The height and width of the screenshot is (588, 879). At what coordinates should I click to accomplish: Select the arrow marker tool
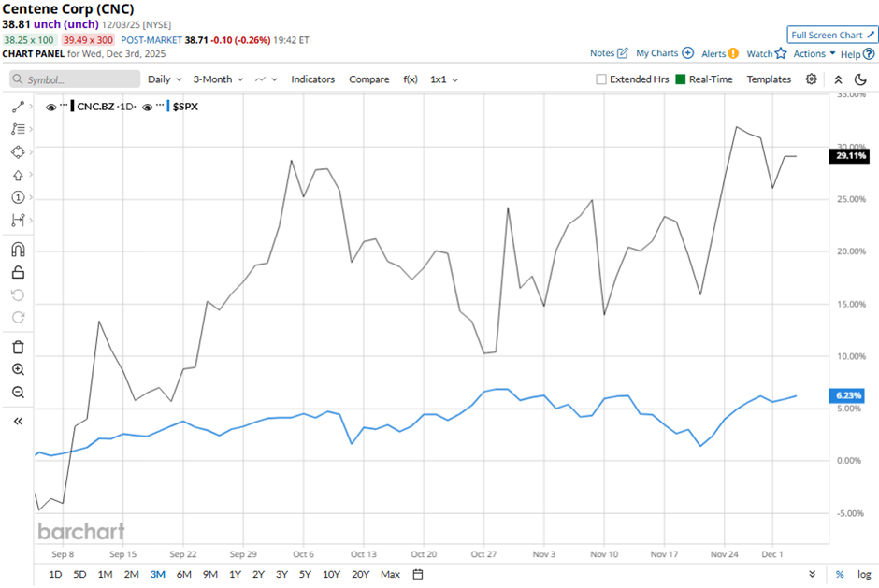click(x=18, y=175)
